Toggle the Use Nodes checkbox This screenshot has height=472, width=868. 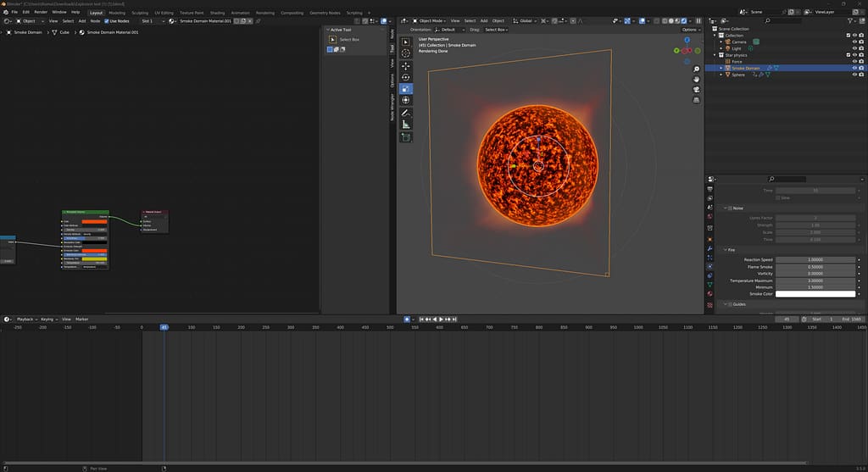pos(106,21)
